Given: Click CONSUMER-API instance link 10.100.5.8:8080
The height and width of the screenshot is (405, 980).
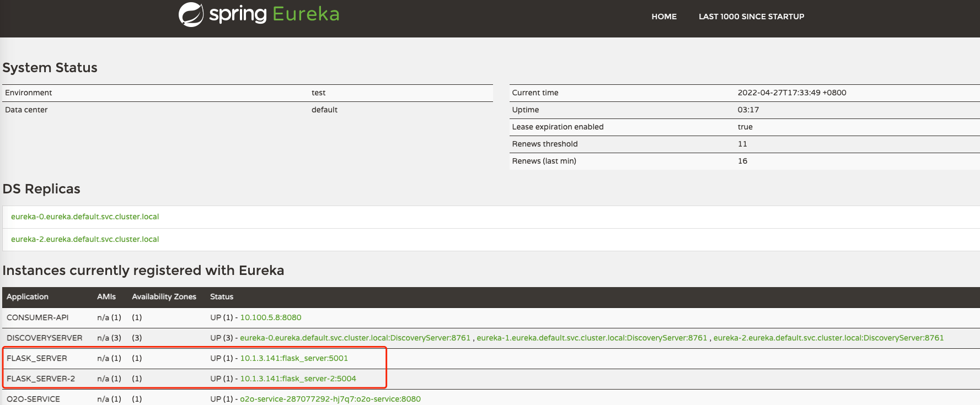Looking at the screenshot, I should pyautogui.click(x=270, y=317).
